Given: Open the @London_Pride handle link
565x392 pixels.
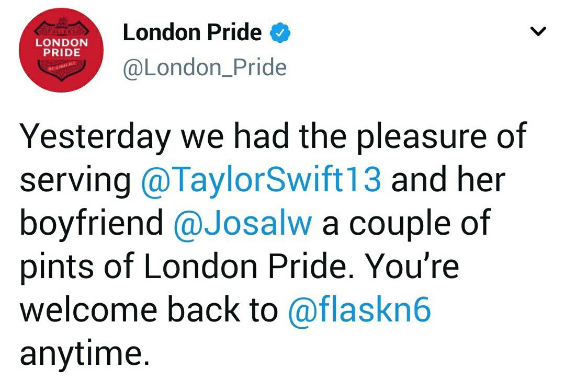Looking at the screenshot, I should point(204,68).
